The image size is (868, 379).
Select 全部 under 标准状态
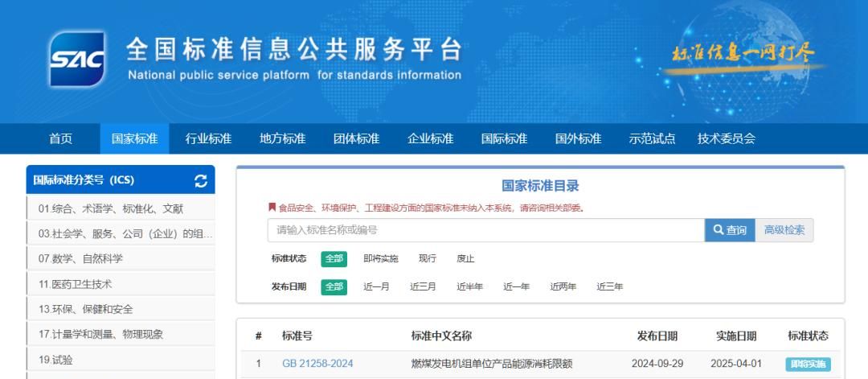click(334, 259)
